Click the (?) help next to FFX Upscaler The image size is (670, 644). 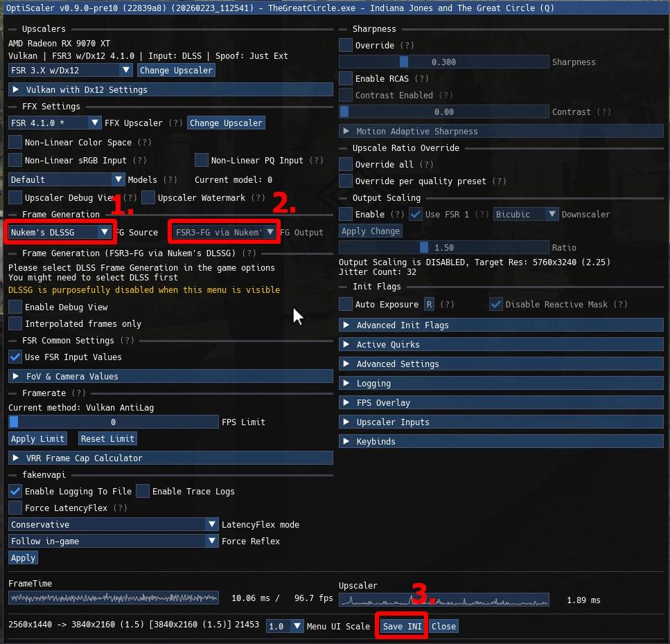(175, 123)
